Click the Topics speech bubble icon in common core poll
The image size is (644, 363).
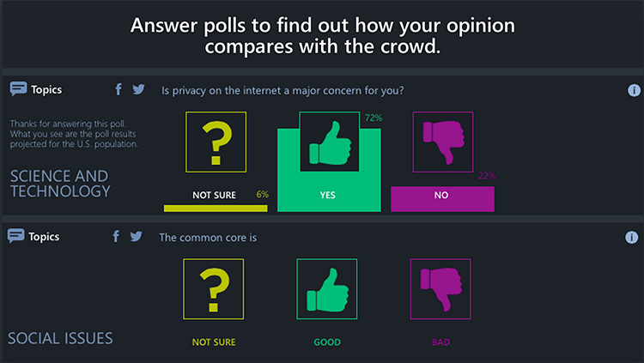[16, 236]
